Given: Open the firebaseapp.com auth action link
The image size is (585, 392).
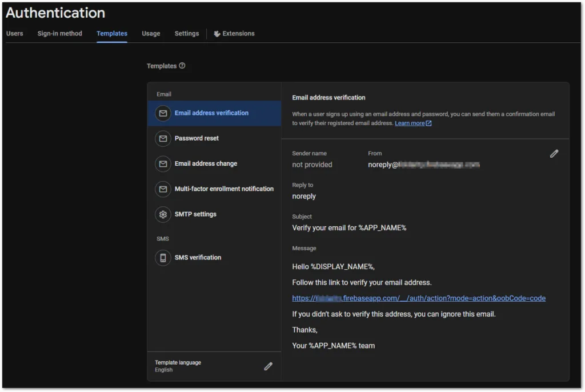Looking at the screenshot, I should point(419,298).
